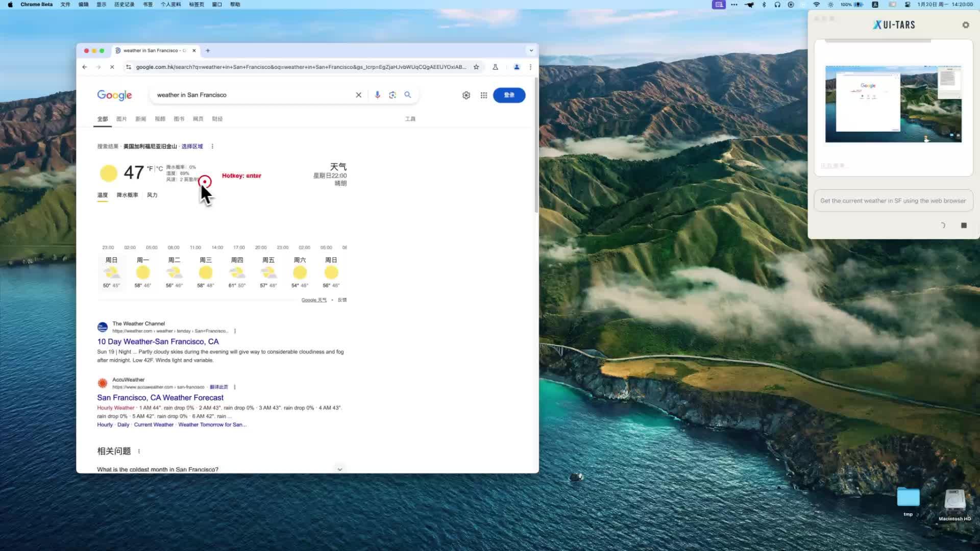980x551 pixels.
Task: Activate Google voice search microphone
Action: coord(377,95)
